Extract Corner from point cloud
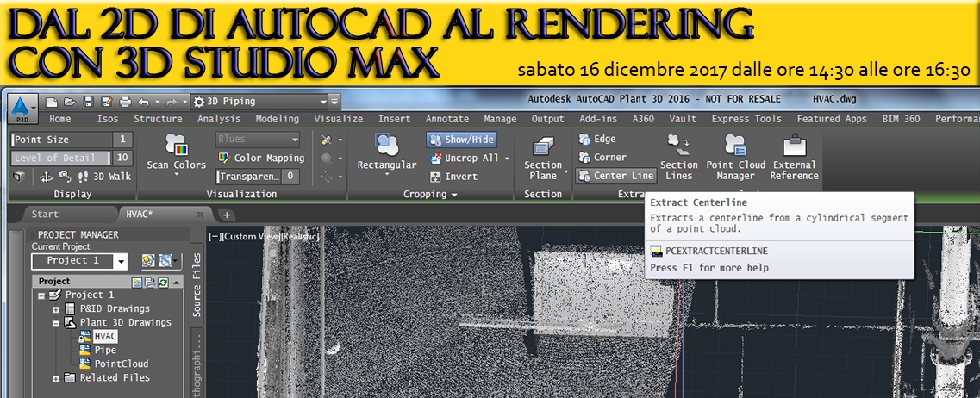Screen dimensions: 980x398 (x=602, y=158)
